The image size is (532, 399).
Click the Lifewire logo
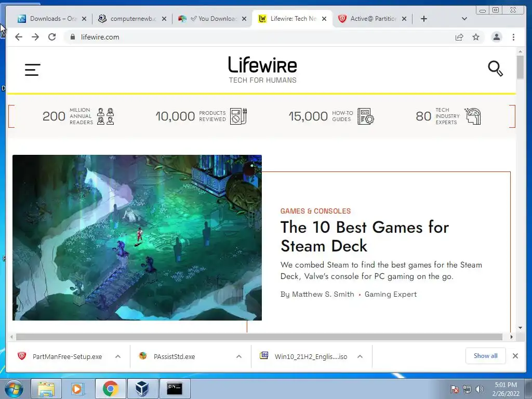click(262, 70)
